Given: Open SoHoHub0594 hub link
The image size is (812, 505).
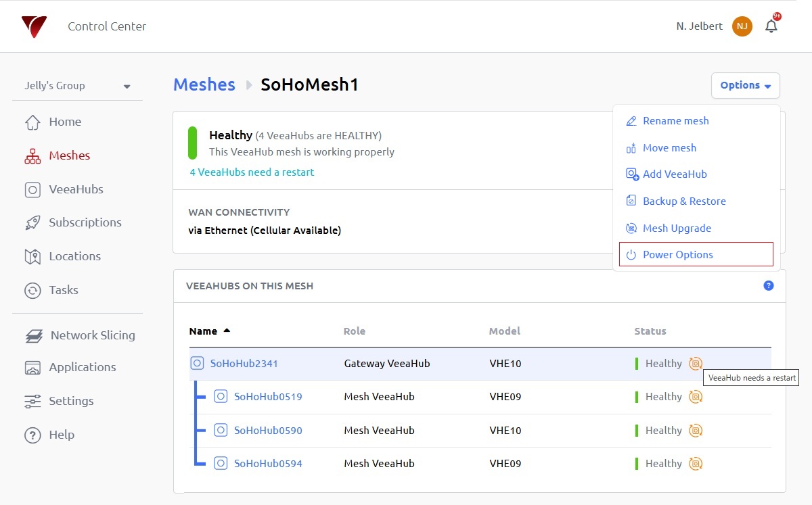Looking at the screenshot, I should [268, 464].
